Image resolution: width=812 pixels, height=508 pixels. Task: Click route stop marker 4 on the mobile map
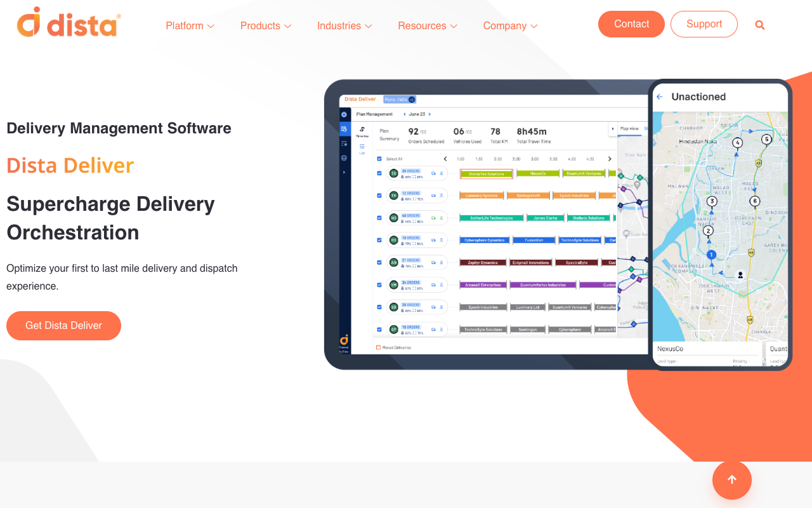(737, 143)
